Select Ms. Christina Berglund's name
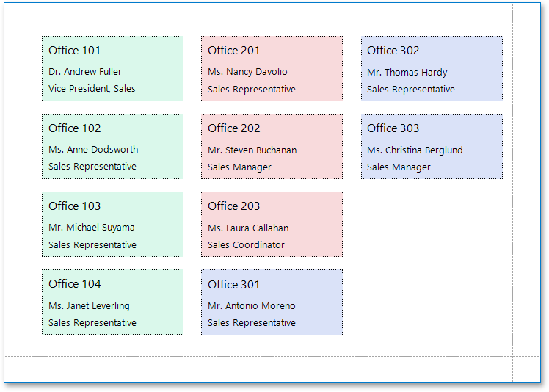The width and height of the screenshot is (549, 392). 415,150
